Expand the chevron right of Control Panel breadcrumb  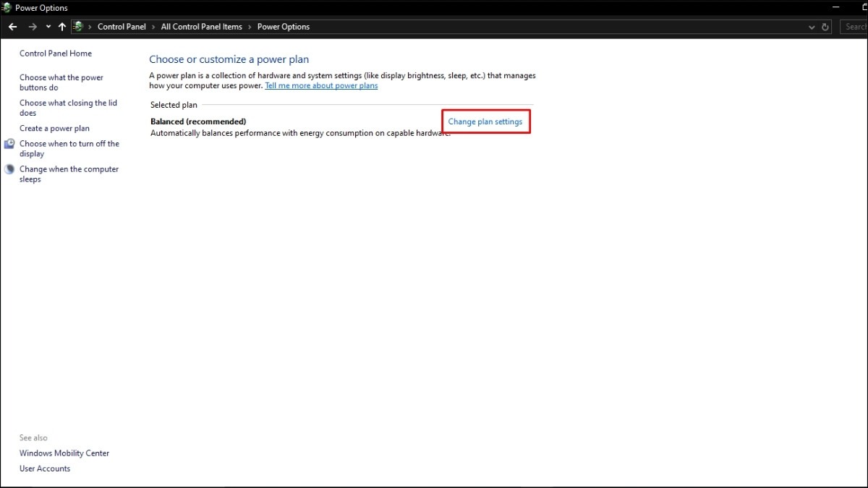(x=153, y=27)
